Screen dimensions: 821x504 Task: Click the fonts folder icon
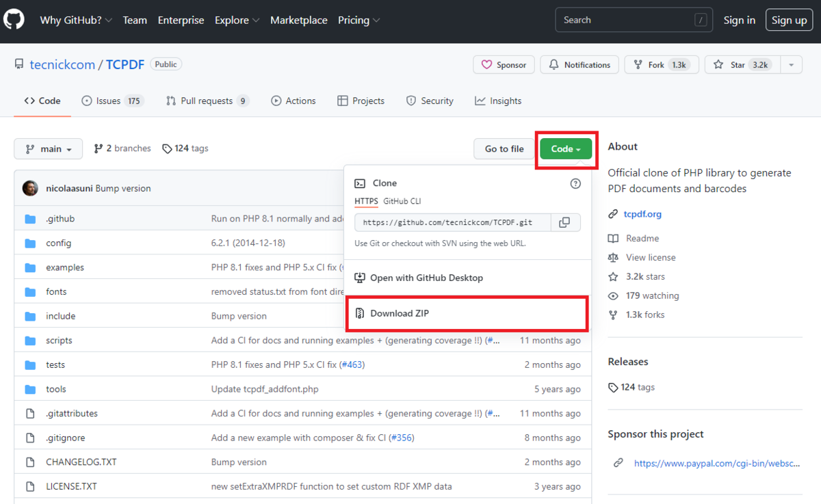coord(30,292)
